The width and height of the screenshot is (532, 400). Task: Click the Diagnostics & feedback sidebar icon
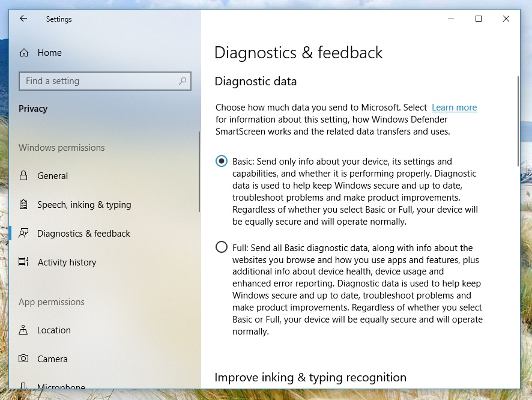point(23,234)
